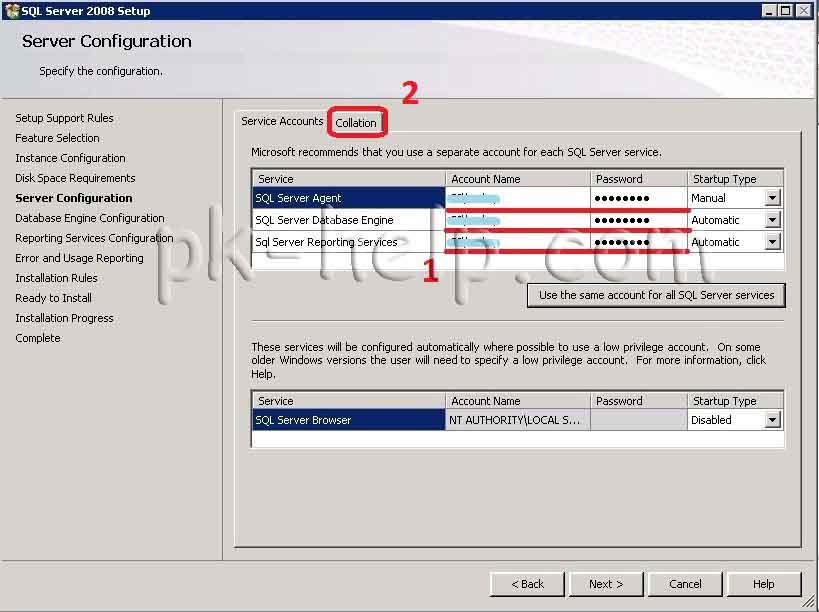Click the Error and Usage Reporting step
The width and height of the screenshot is (819, 612).
tap(79, 258)
